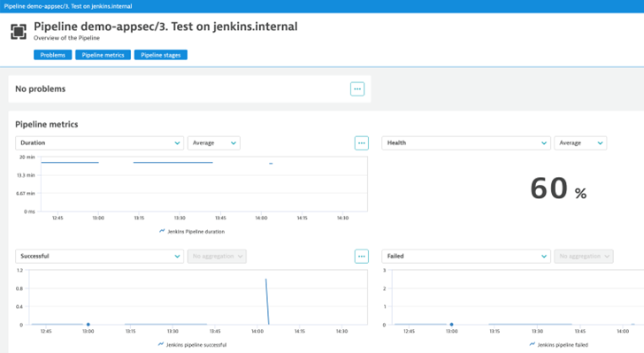The height and width of the screenshot is (353, 644).
Task: Open the Average aggregation dropdown for Health
Action: coord(580,143)
